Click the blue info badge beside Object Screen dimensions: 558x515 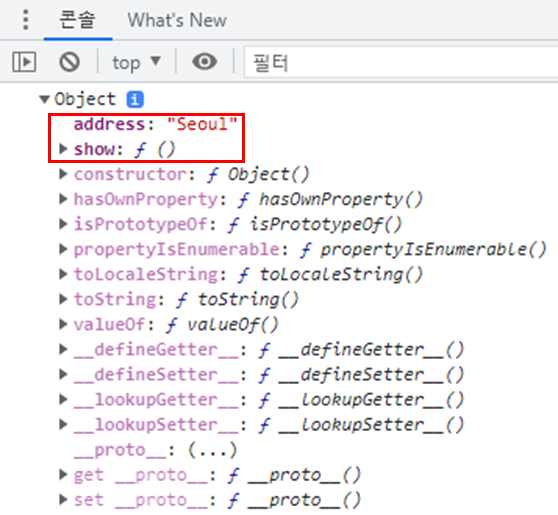(135, 99)
